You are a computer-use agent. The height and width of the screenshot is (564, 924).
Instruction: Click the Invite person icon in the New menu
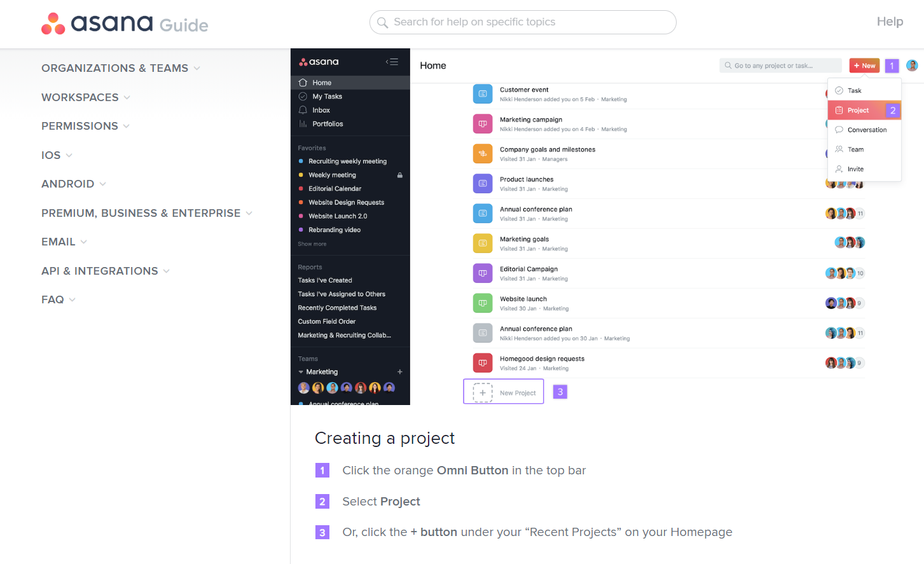(x=839, y=169)
